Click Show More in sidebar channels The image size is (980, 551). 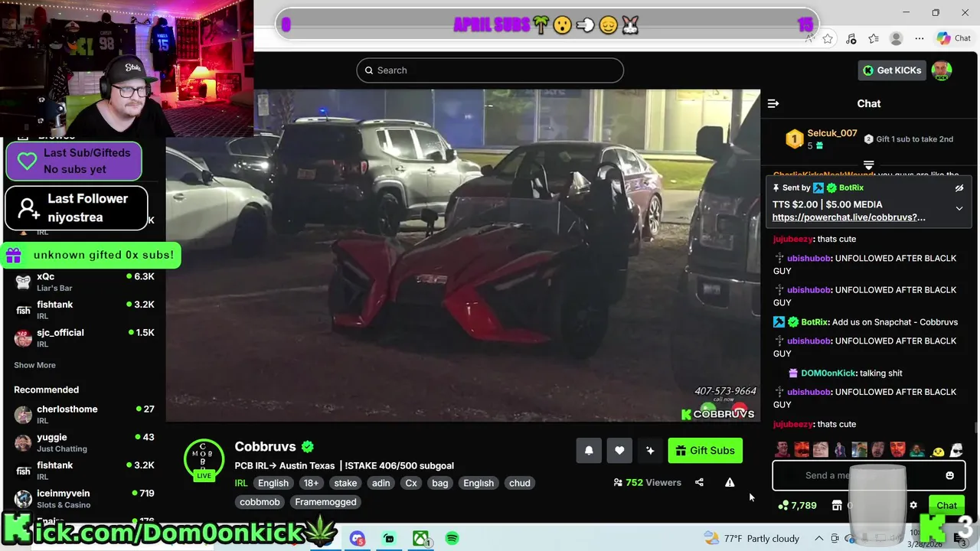pyautogui.click(x=34, y=365)
